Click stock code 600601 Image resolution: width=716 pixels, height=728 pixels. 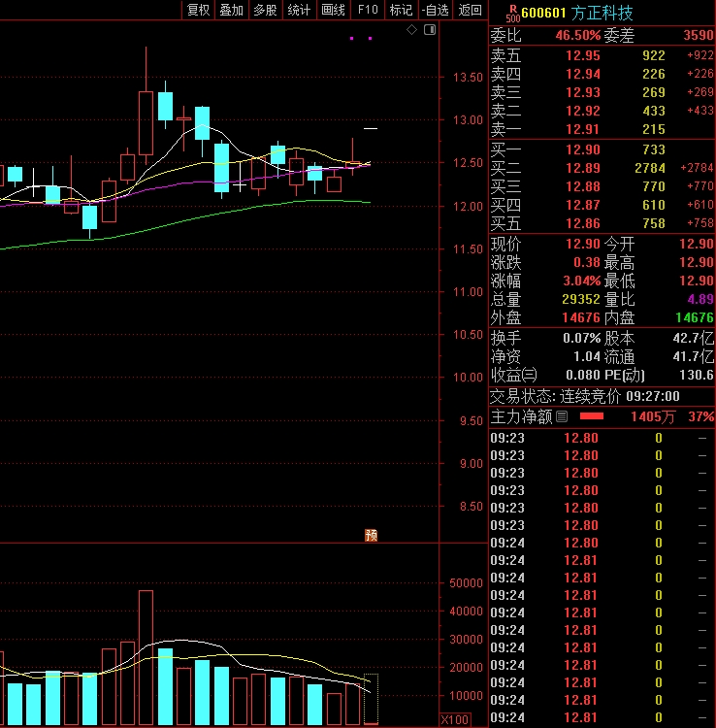[x=543, y=13]
